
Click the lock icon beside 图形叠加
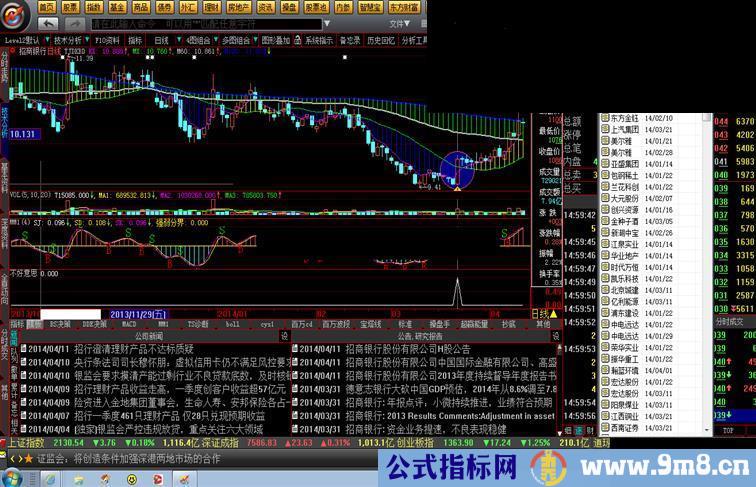297,41
